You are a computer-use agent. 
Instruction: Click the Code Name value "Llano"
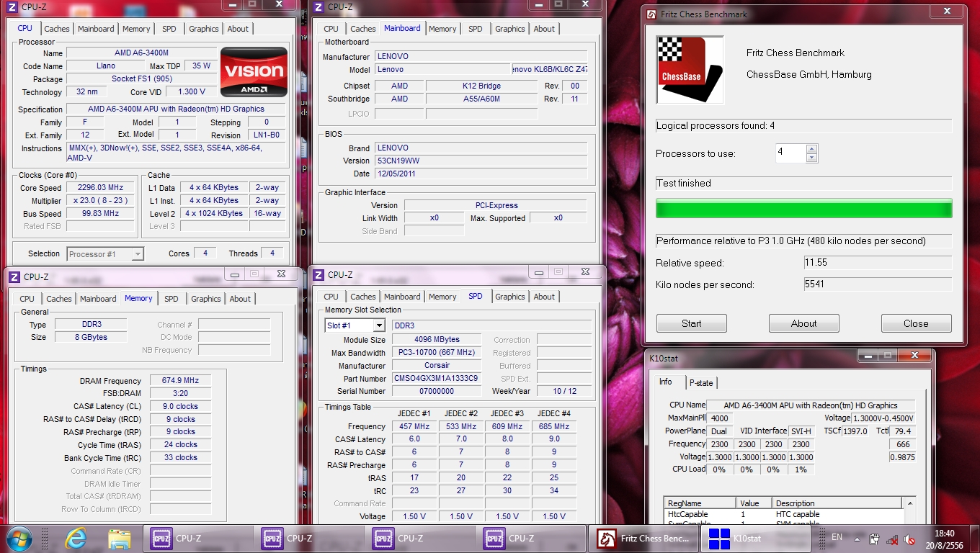point(106,66)
